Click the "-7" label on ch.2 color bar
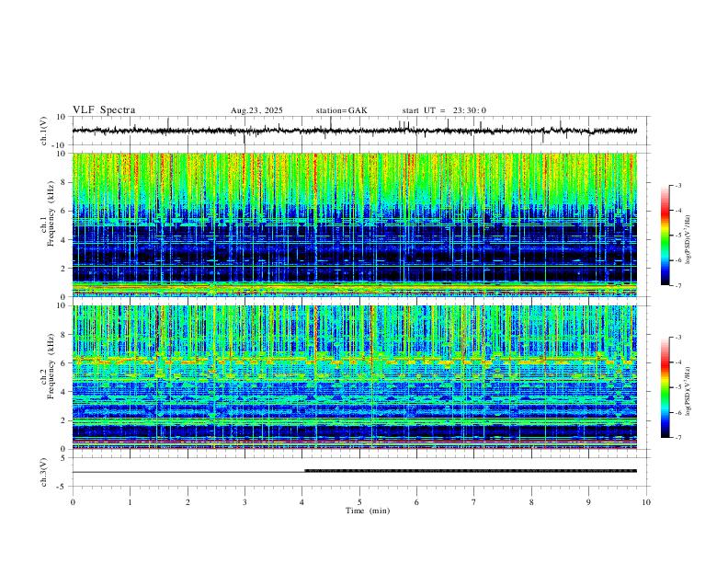Viewport: 728px width, 563px height. coord(677,437)
